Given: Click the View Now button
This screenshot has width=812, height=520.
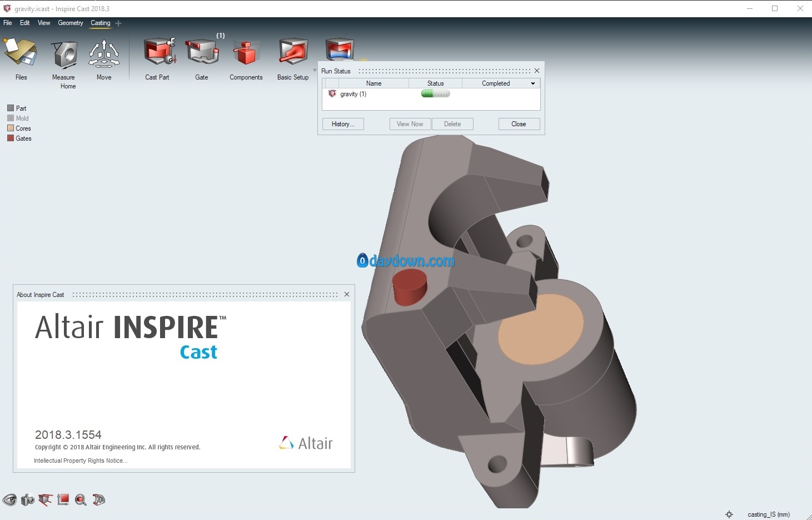Looking at the screenshot, I should pyautogui.click(x=410, y=124).
